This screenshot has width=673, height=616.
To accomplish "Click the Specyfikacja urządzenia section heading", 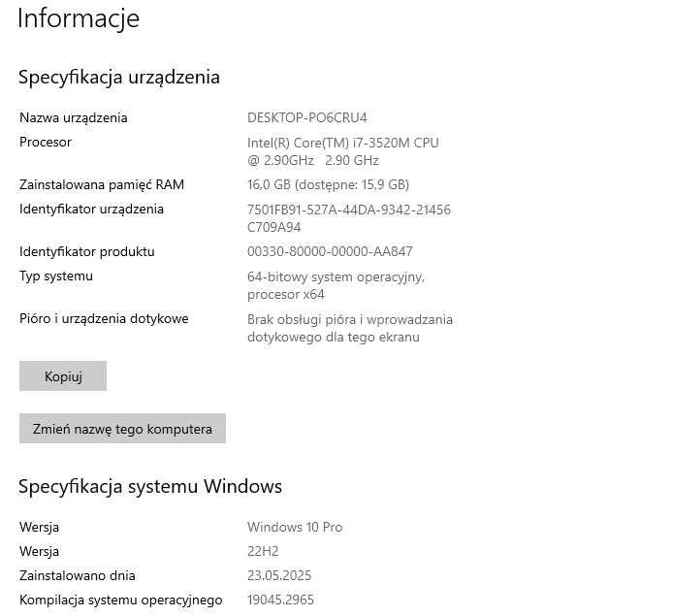I will [x=119, y=77].
